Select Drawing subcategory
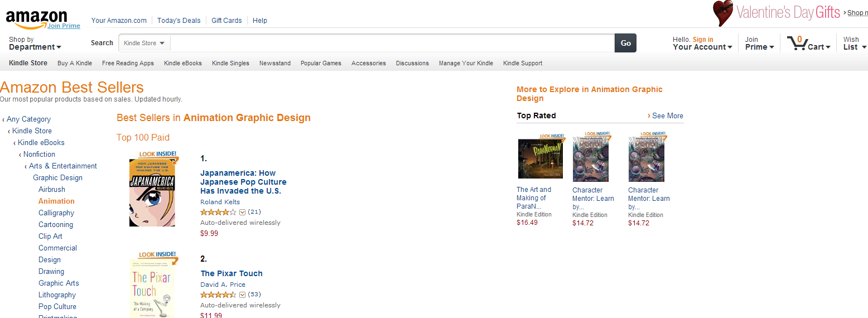 click(x=51, y=272)
